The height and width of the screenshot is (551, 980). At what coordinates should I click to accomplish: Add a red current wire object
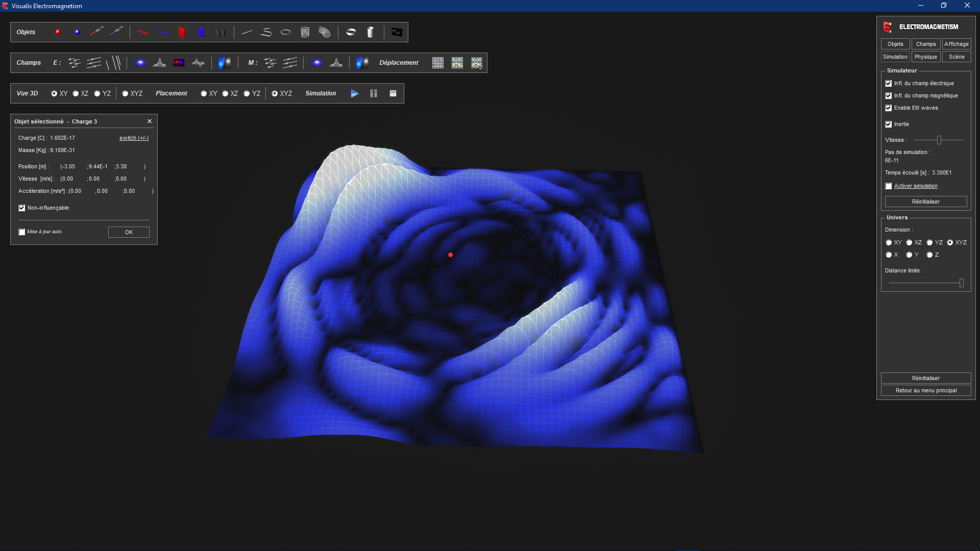[143, 32]
